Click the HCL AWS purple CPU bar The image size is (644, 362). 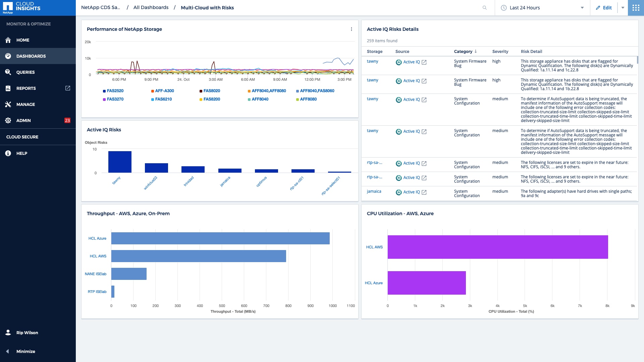click(498, 247)
